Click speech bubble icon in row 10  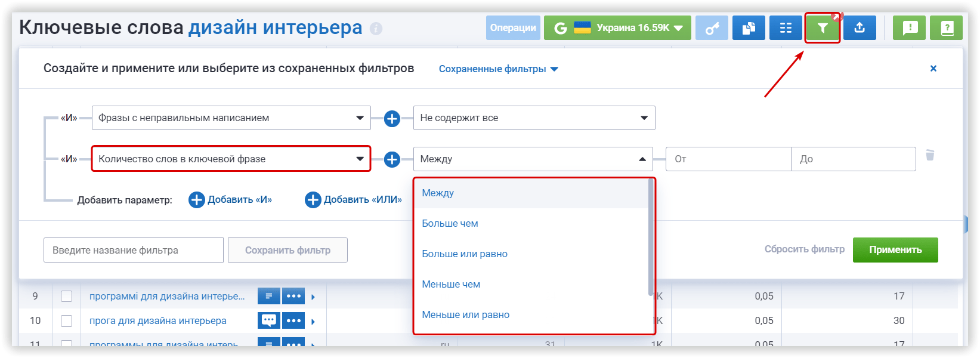(x=268, y=320)
